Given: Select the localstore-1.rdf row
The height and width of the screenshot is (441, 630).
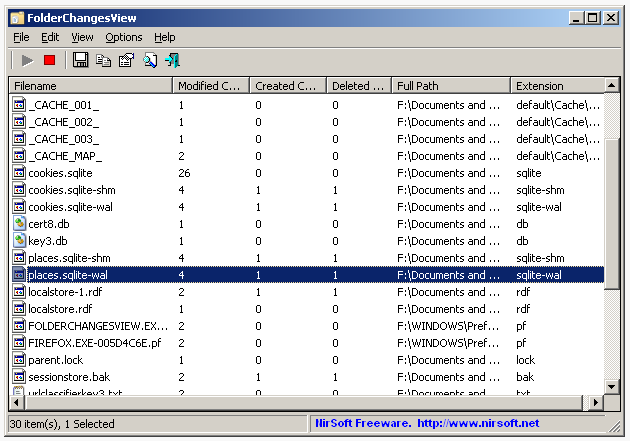Looking at the screenshot, I should tap(307, 292).
